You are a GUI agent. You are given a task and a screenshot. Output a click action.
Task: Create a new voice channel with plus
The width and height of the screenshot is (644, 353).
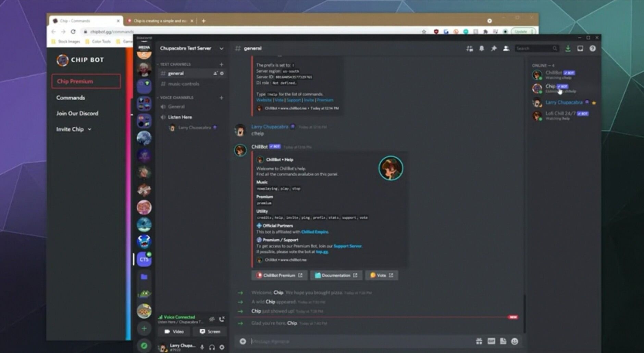click(x=221, y=98)
